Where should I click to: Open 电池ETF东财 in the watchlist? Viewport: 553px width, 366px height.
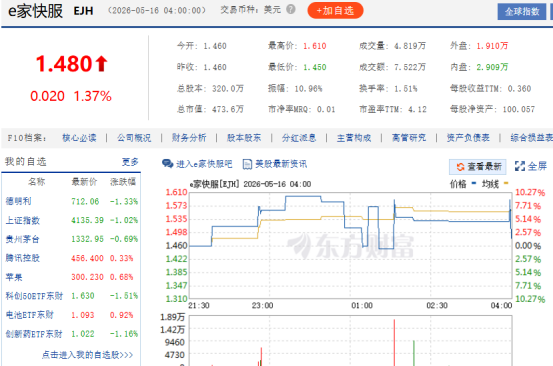(30, 315)
